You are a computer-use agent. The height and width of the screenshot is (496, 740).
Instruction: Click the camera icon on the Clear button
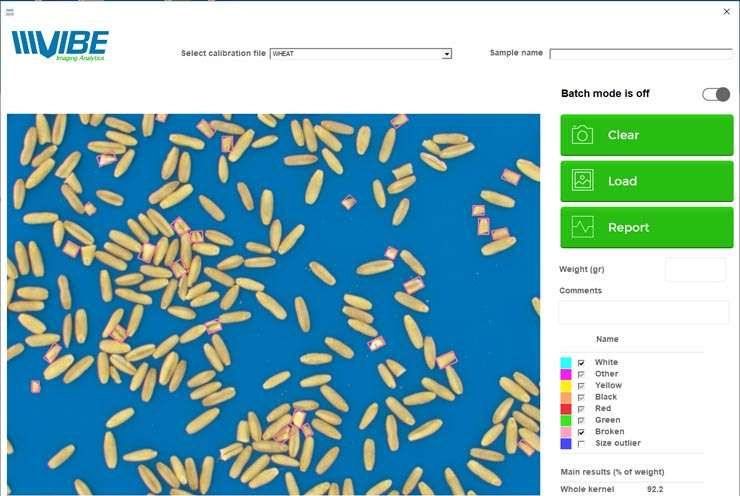pos(582,135)
